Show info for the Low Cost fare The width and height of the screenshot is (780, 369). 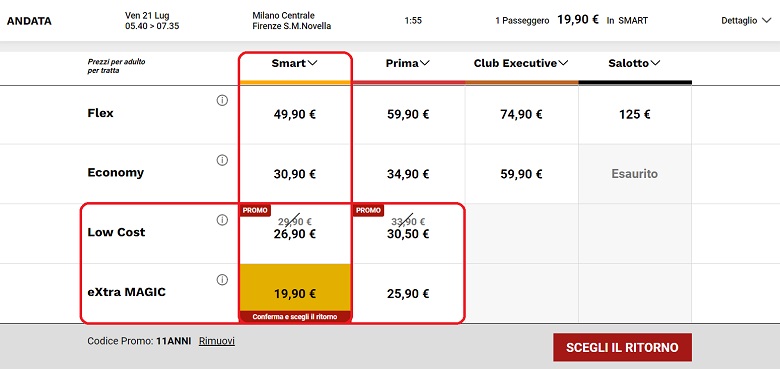coord(222,220)
